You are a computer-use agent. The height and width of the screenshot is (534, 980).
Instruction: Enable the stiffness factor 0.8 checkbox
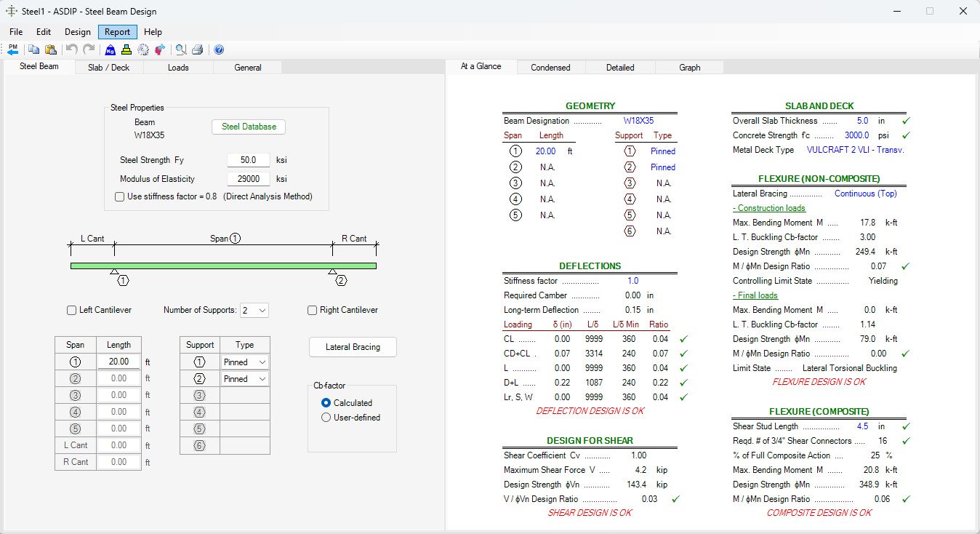point(119,196)
